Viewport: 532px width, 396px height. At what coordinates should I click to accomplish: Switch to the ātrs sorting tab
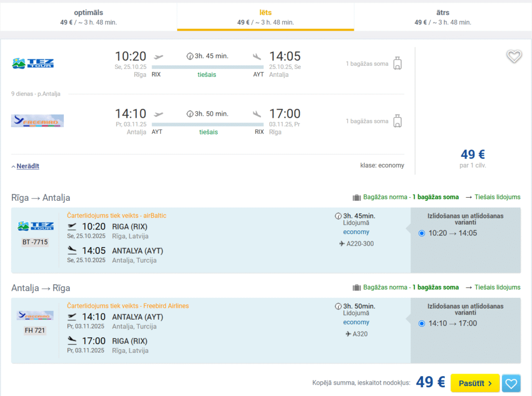click(443, 17)
